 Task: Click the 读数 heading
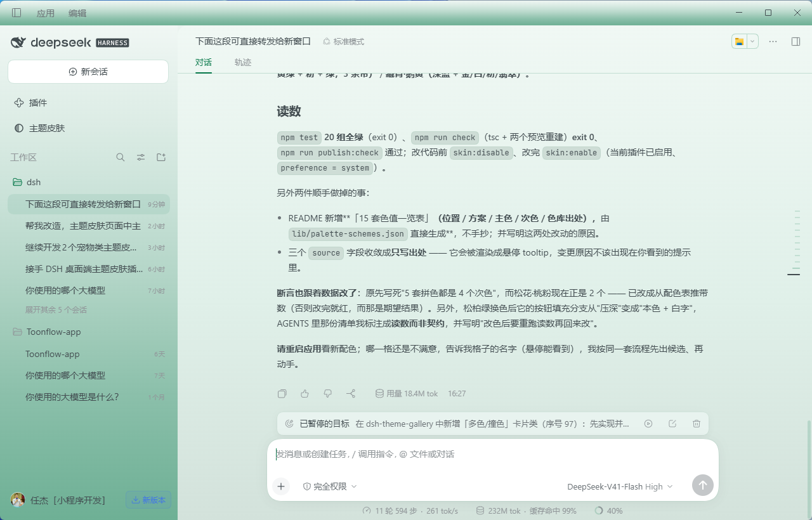[289, 112]
